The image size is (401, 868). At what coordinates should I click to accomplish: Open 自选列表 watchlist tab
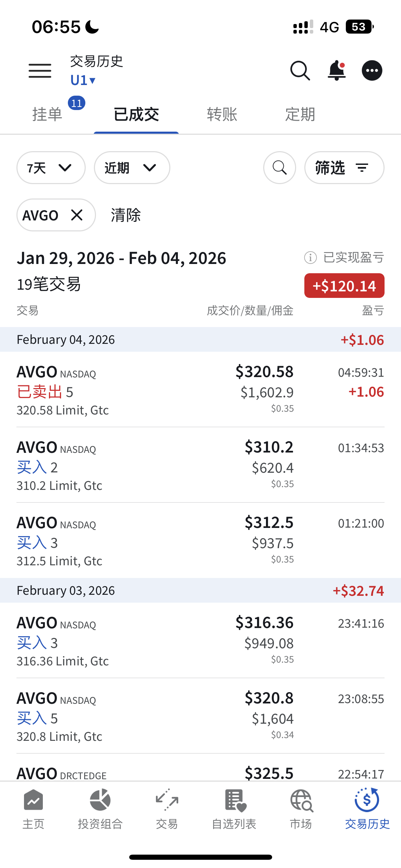click(234, 808)
